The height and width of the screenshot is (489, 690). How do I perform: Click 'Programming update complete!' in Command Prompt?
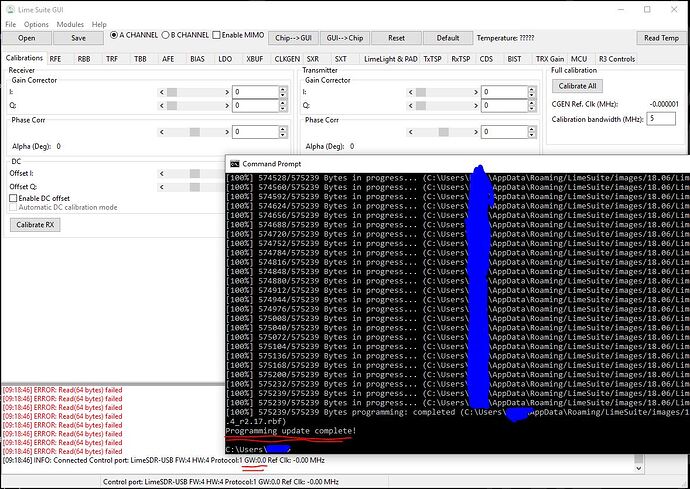click(x=291, y=430)
